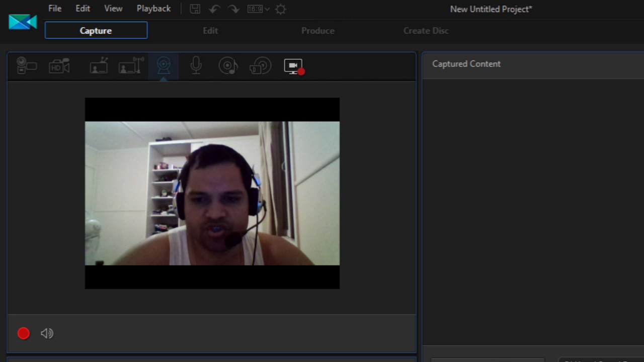This screenshot has width=644, height=362.
Task: Select capture from TV signal icon
Action: pos(99,66)
